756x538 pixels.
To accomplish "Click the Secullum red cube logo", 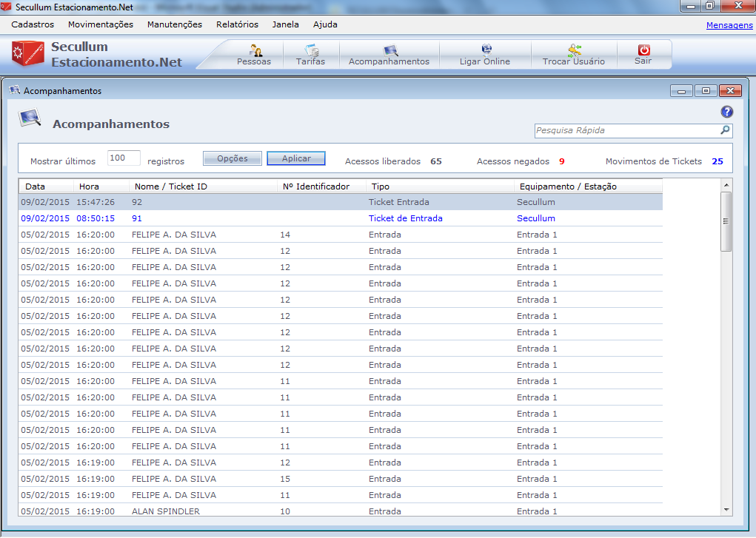I will pyautogui.click(x=27, y=53).
